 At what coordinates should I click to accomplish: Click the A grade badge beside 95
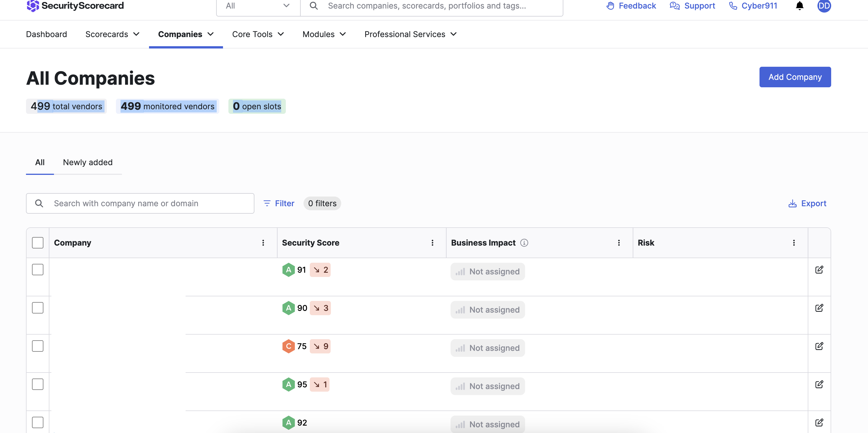288,384
